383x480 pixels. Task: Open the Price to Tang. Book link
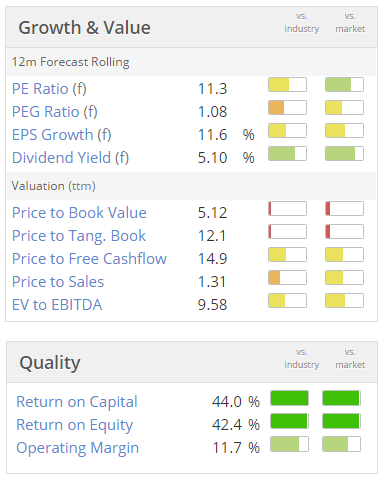79,236
